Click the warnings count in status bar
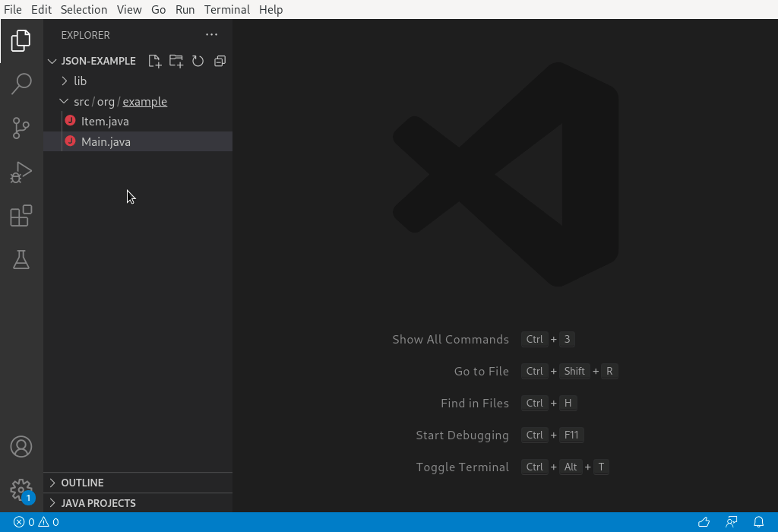Image resolution: width=778 pixels, height=532 pixels. (x=49, y=522)
